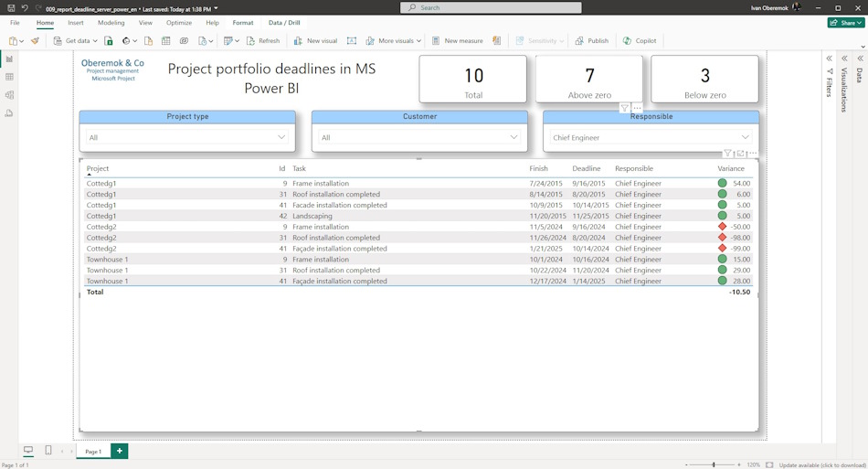Open the OneLake data hub icon
Image resolution: width=868 pixels, height=469 pixels.
[x=126, y=41]
